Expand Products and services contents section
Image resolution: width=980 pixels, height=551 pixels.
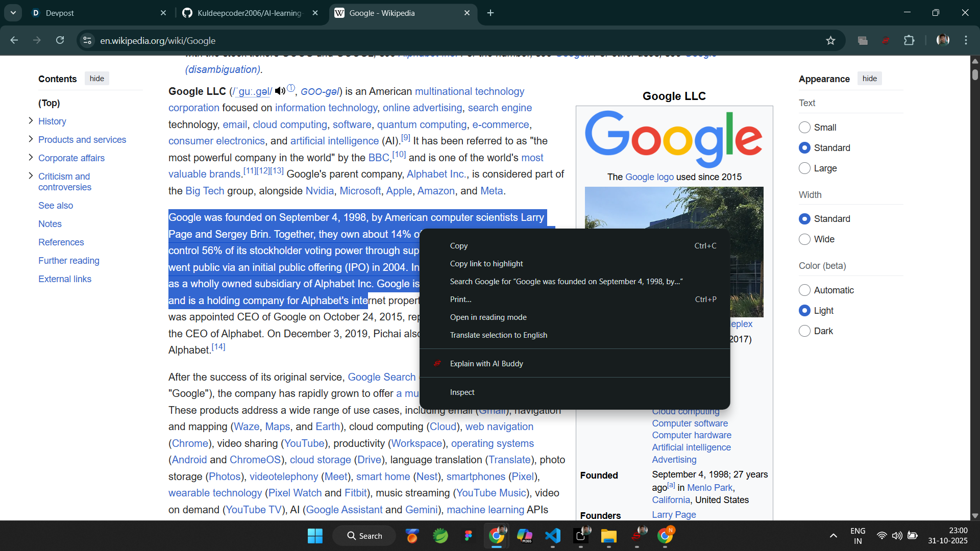pyautogui.click(x=31, y=139)
